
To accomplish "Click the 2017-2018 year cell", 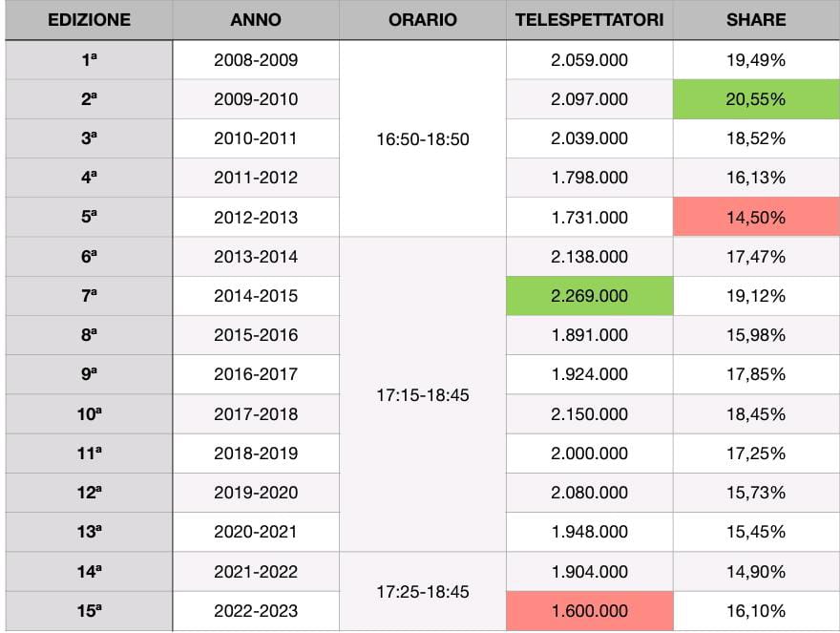I will pos(256,414).
